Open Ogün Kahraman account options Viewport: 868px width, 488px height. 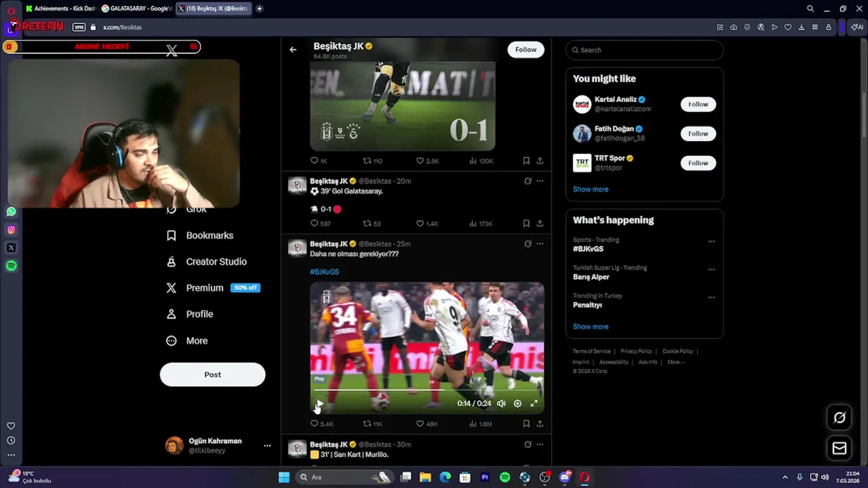point(267,446)
